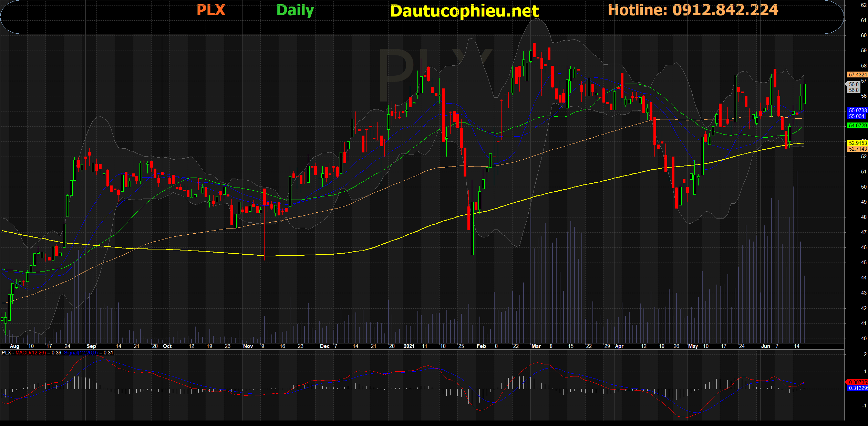868x426 pixels.
Task: Open the Dautucophieu.net website link
Action: 464,11
